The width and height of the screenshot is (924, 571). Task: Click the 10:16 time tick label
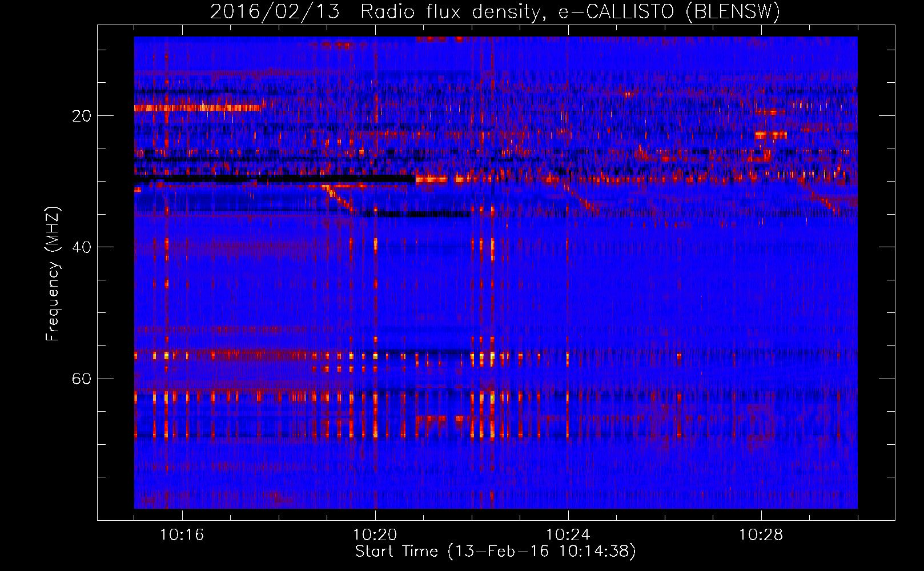tap(182, 535)
